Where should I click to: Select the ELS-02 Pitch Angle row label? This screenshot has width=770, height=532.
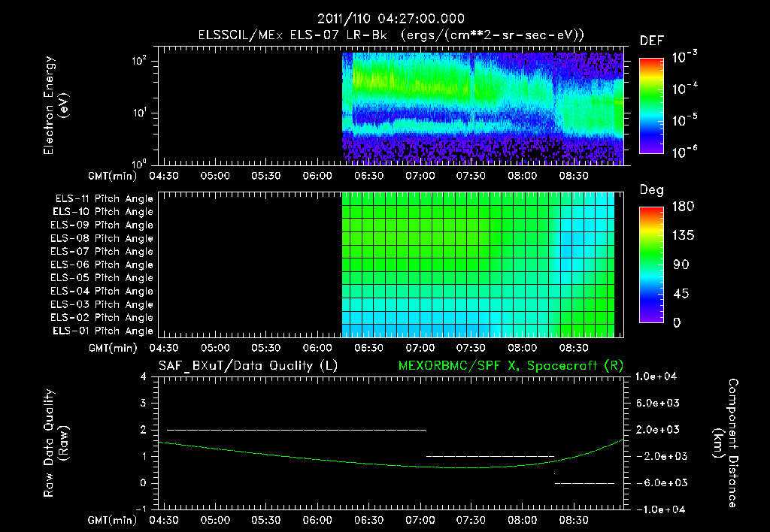pyautogui.click(x=102, y=318)
